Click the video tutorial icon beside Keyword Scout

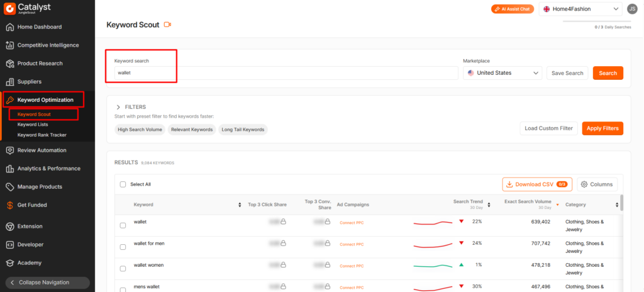[x=167, y=25]
